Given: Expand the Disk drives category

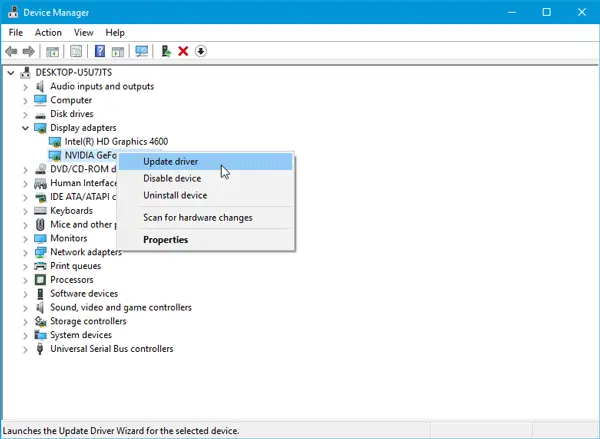Looking at the screenshot, I should 25,115.
